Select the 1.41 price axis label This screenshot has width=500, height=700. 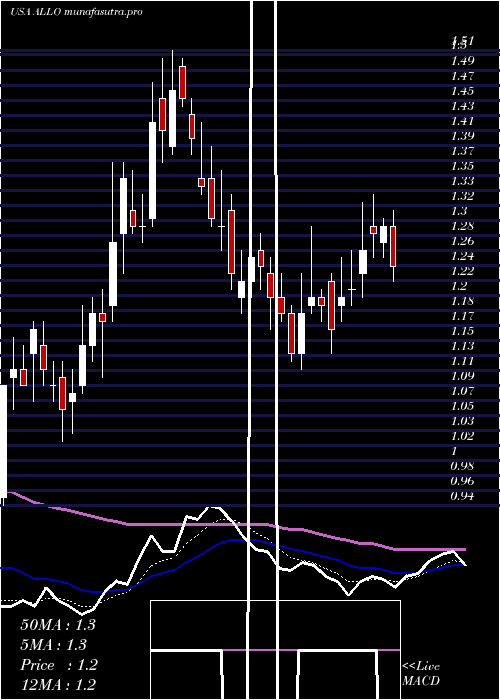462,121
